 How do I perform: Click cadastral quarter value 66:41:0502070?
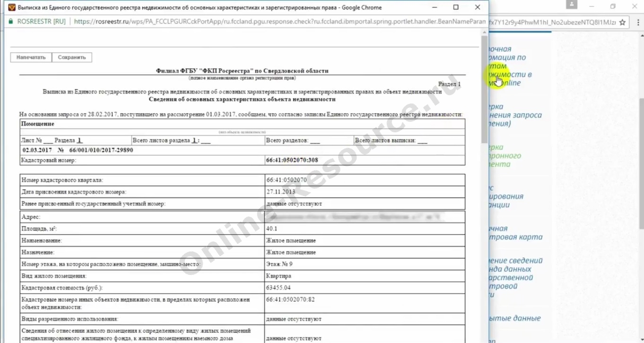click(x=287, y=180)
